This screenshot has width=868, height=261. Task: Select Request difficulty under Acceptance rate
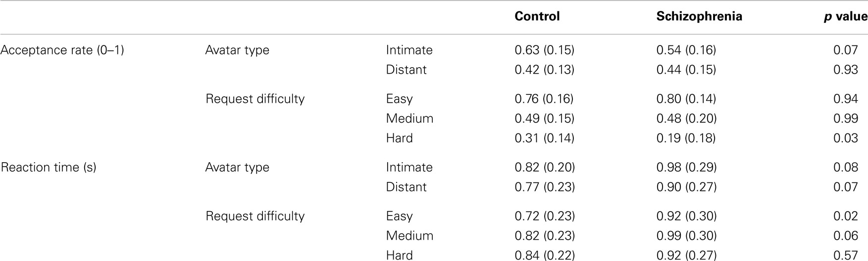tap(255, 99)
